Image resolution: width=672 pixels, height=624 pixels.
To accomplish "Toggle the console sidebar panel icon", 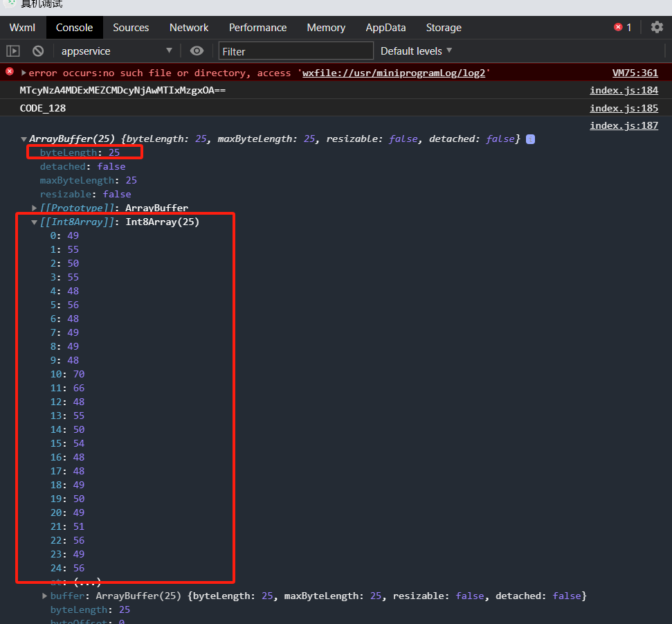I will tap(13, 51).
